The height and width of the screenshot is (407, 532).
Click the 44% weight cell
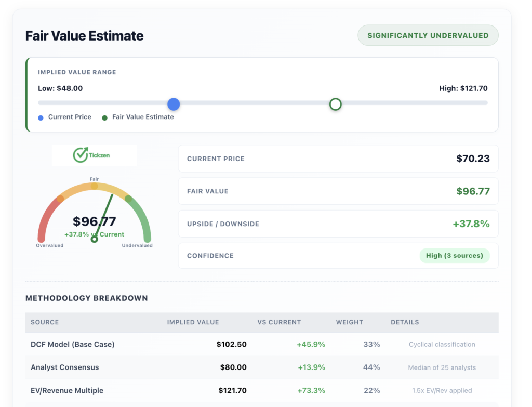(x=371, y=367)
